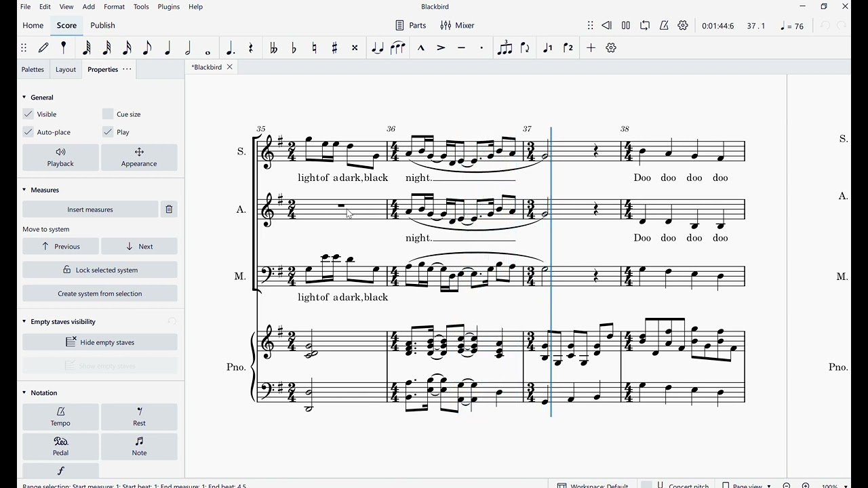Add a tenuto articulation
The image size is (868, 488).
click(462, 48)
